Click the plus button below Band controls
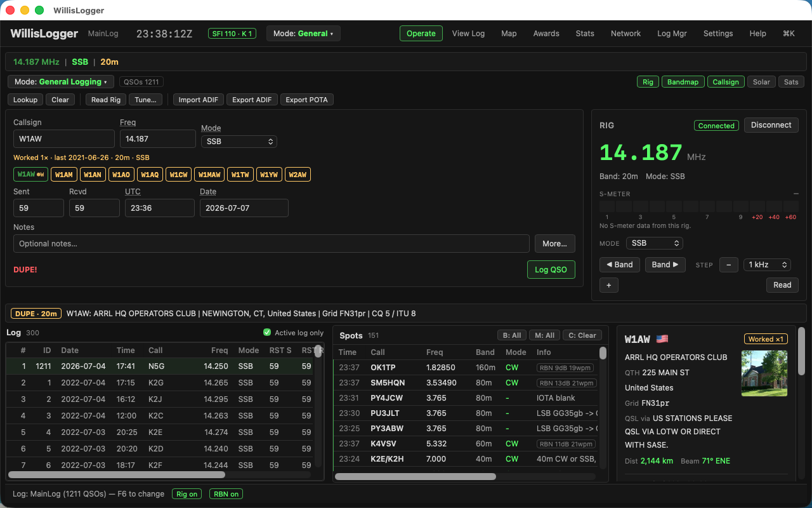 tap(608, 285)
